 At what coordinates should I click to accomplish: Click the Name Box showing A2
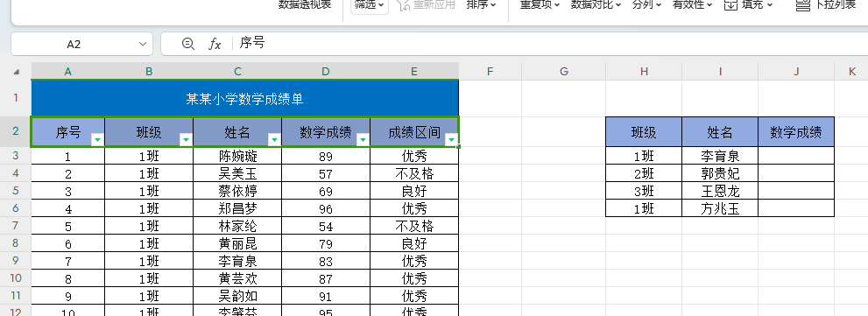pyautogui.click(x=74, y=44)
